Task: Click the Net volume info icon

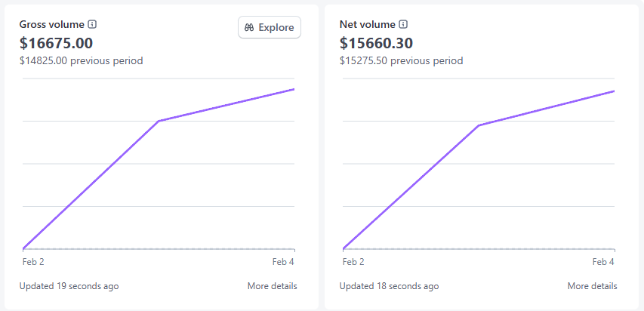Action: click(403, 24)
